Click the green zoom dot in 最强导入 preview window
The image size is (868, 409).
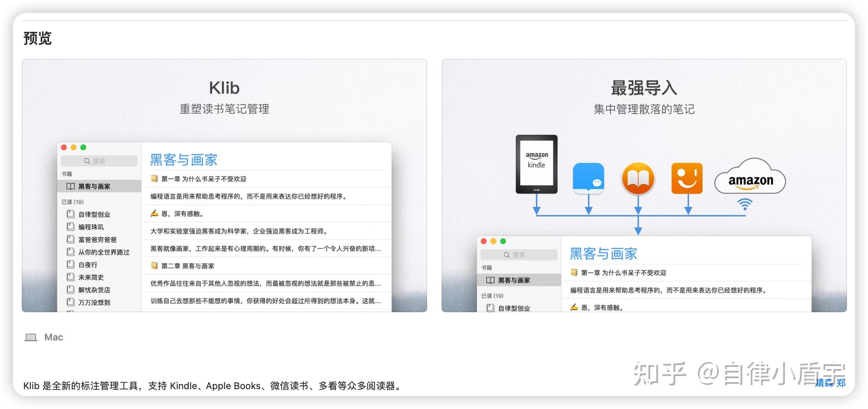(503, 241)
